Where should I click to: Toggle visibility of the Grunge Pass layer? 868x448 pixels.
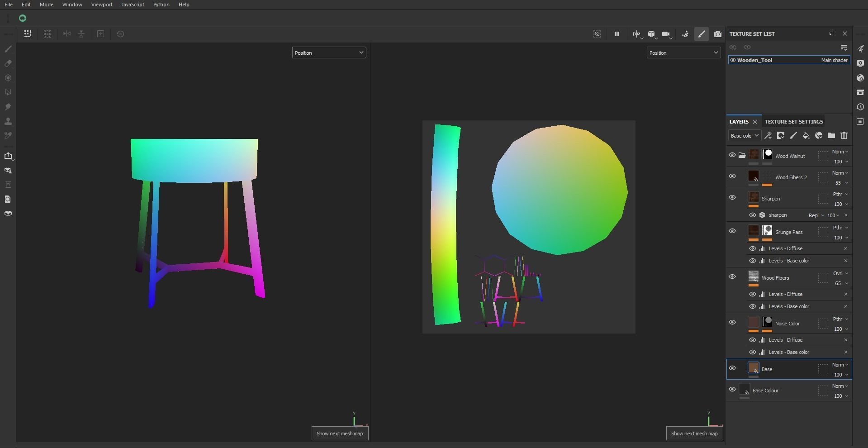[732, 231]
